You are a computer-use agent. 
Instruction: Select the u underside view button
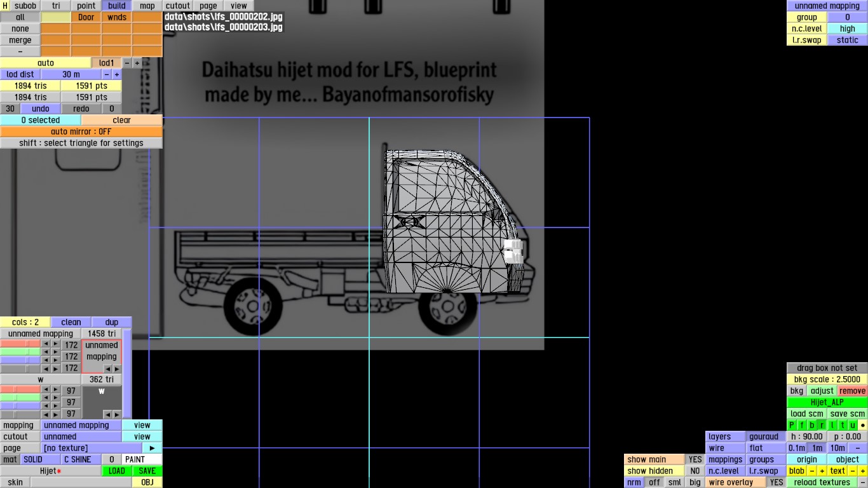click(x=853, y=425)
